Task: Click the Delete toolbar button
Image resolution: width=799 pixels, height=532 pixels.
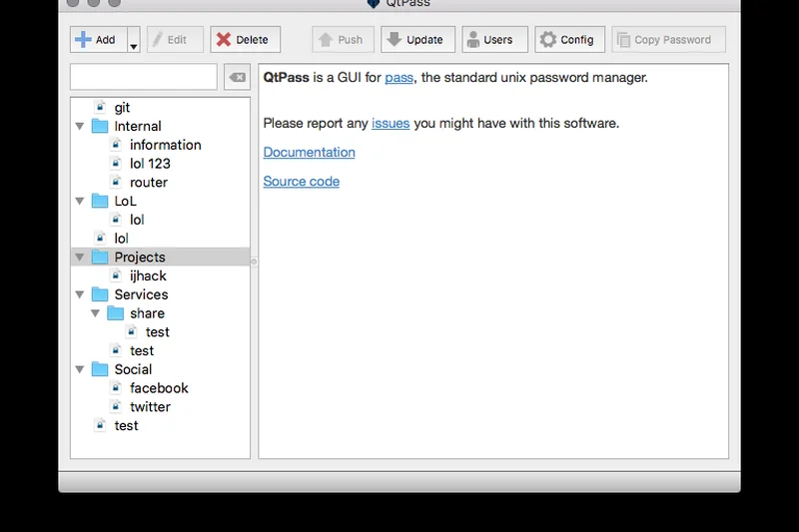Action: coord(245,40)
